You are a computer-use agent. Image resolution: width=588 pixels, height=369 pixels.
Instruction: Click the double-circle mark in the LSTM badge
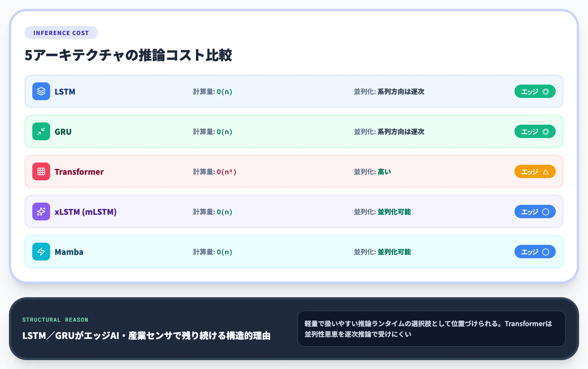click(x=546, y=92)
